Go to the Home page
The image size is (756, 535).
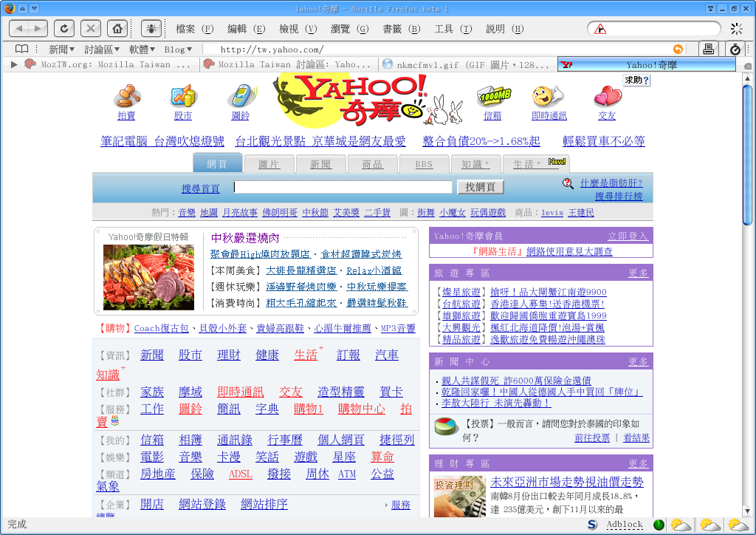[116, 29]
